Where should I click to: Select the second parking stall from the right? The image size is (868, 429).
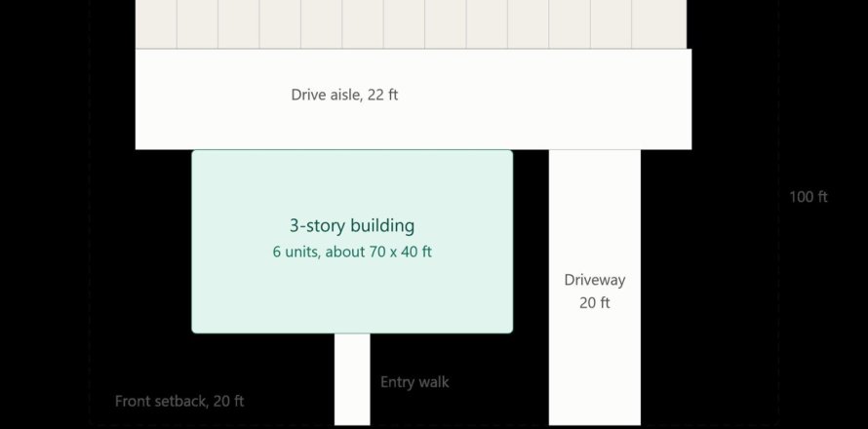click(x=611, y=23)
